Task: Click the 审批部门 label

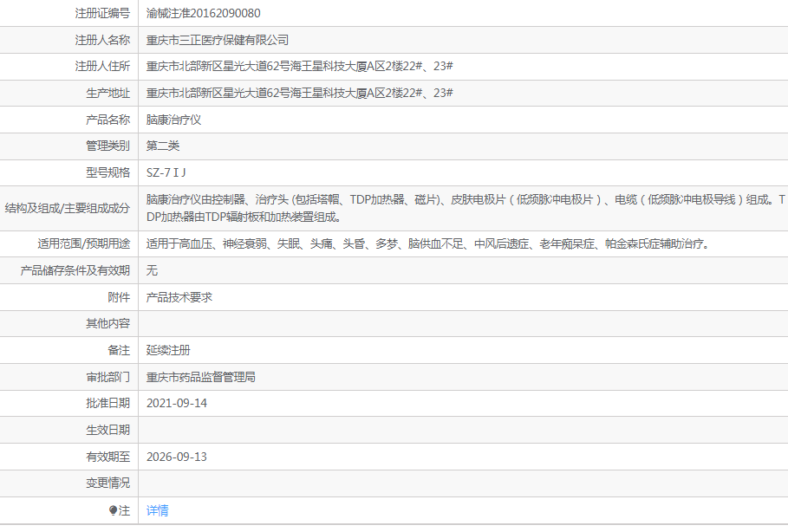Action: pos(108,377)
